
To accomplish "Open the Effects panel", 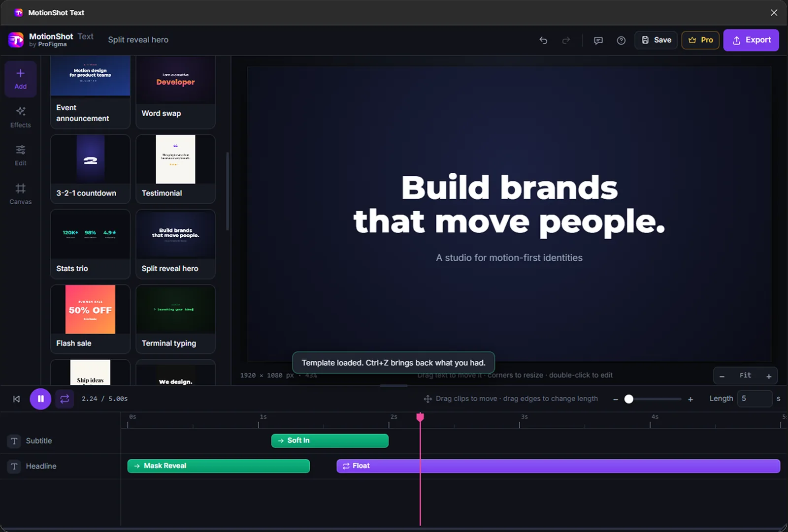I will (20, 117).
